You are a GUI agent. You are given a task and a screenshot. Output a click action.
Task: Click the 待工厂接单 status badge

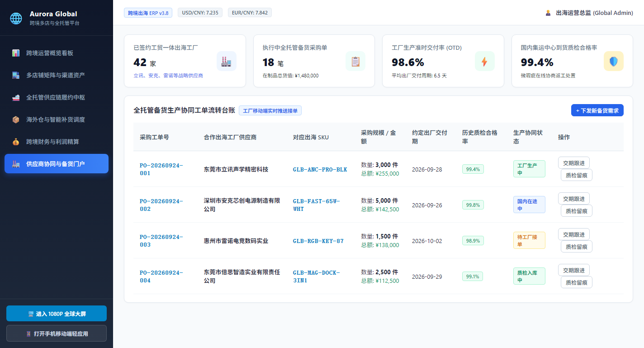point(529,240)
